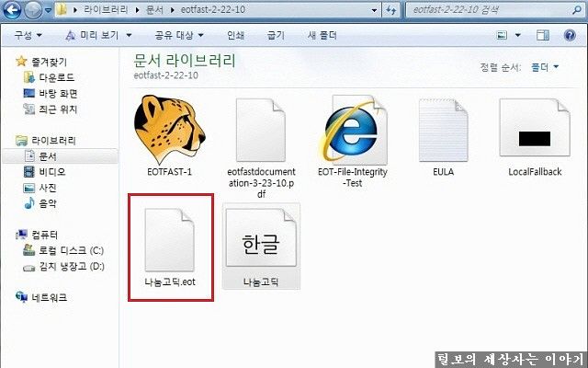Select the EOT-File-Integrity-Test Internet Explorer icon
Image resolution: width=588 pixels, height=368 pixels.
click(x=353, y=129)
